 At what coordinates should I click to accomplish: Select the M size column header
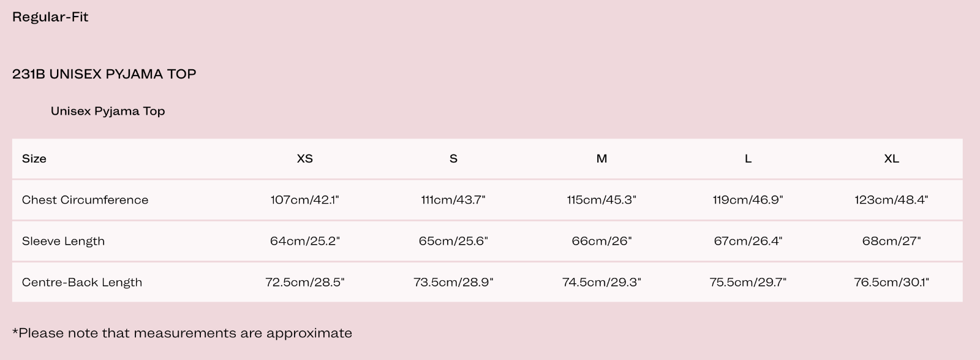(601, 158)
